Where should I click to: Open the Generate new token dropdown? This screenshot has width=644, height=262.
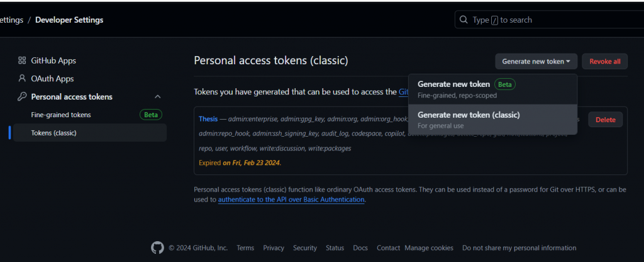pyautogui.click(x=536, y=61)
